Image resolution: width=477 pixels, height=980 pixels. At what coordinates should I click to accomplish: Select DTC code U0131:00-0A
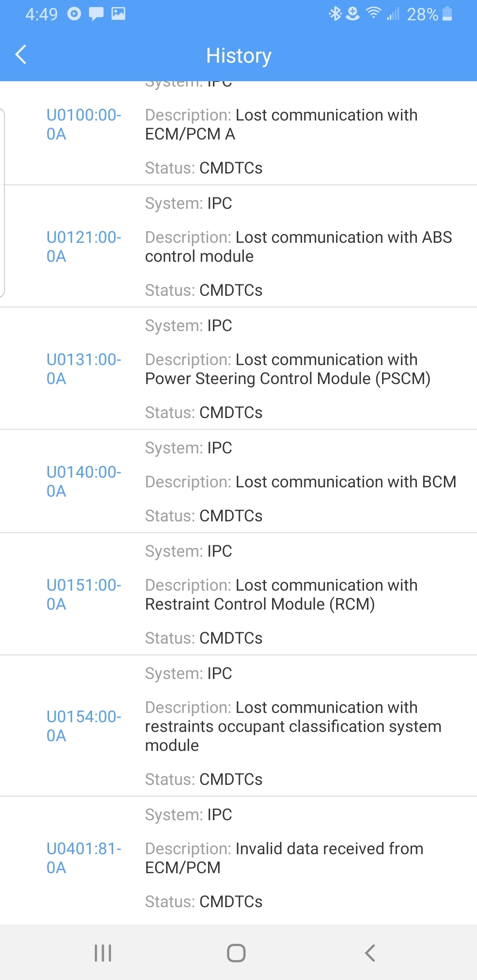tap(83, 369)
